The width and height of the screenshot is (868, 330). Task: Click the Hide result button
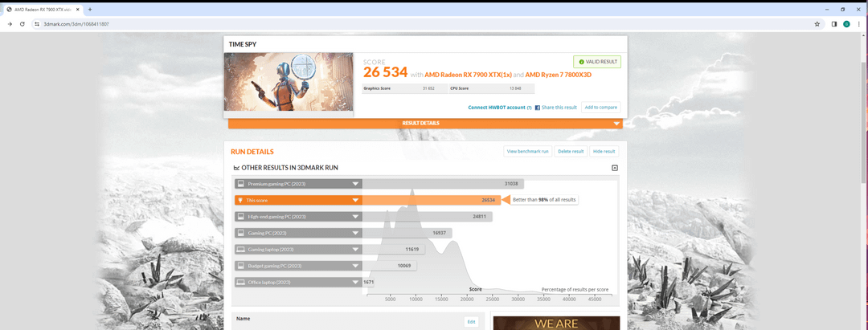(x=604, y=152)
